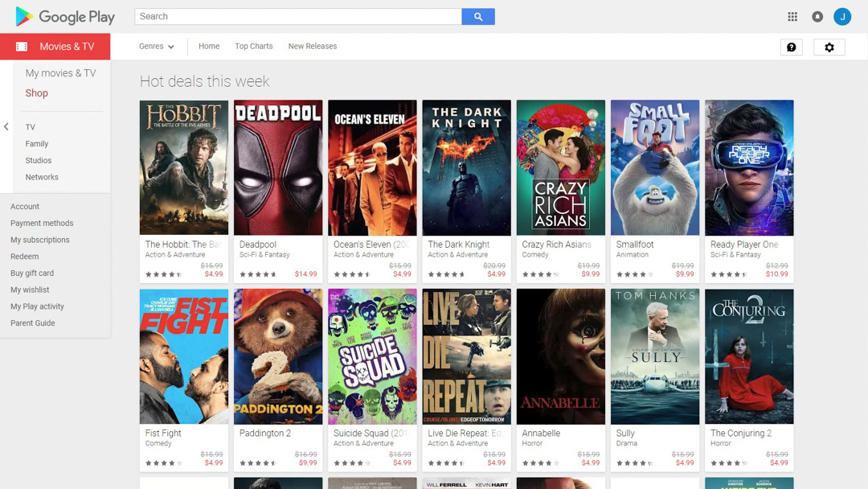Open the Suicide Squad poster
The width and height of the screenshot is (868, 489).
pos(372,356)
